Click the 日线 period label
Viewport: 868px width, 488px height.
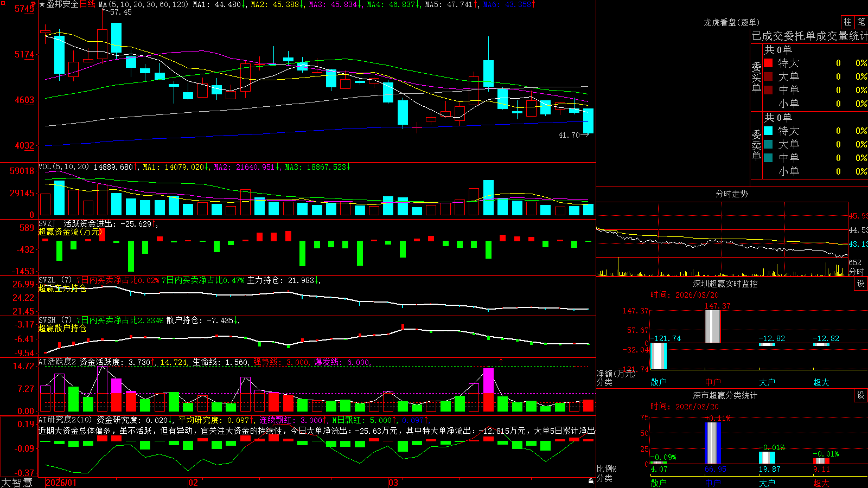click(87, 4)
